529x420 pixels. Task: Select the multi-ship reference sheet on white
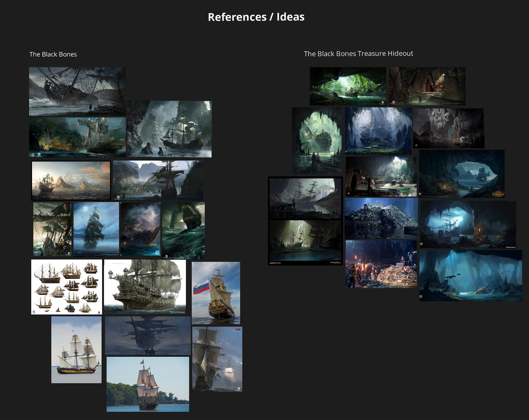click(x=66, y=287)
